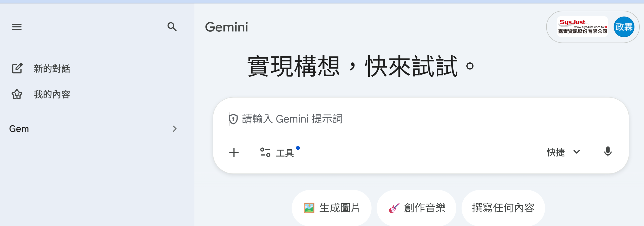Click the hamburger main menu icon
Viewport: 644px width, 226px height.
(x=17, y=27)
